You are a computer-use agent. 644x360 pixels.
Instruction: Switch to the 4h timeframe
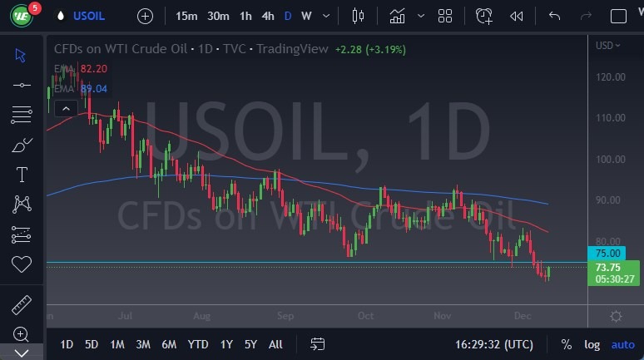point(267,16)
